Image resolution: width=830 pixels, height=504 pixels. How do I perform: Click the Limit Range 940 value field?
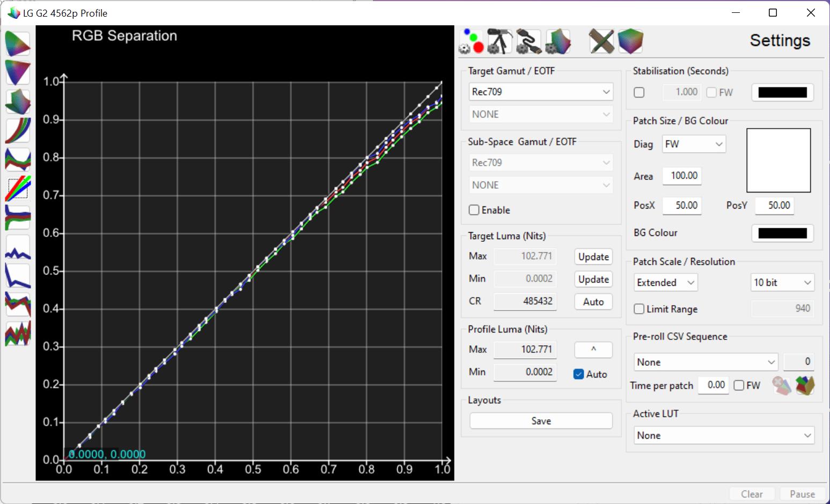[x=782, y=308]
